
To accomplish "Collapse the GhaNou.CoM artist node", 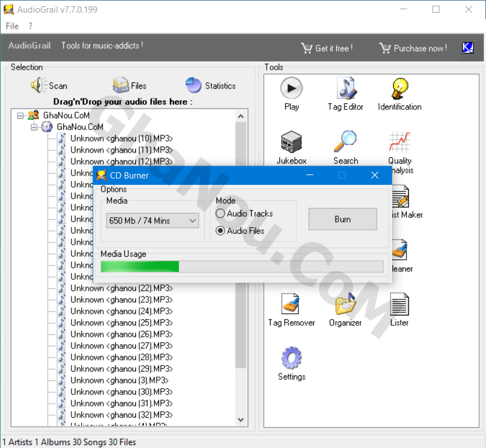I will 20,116.
